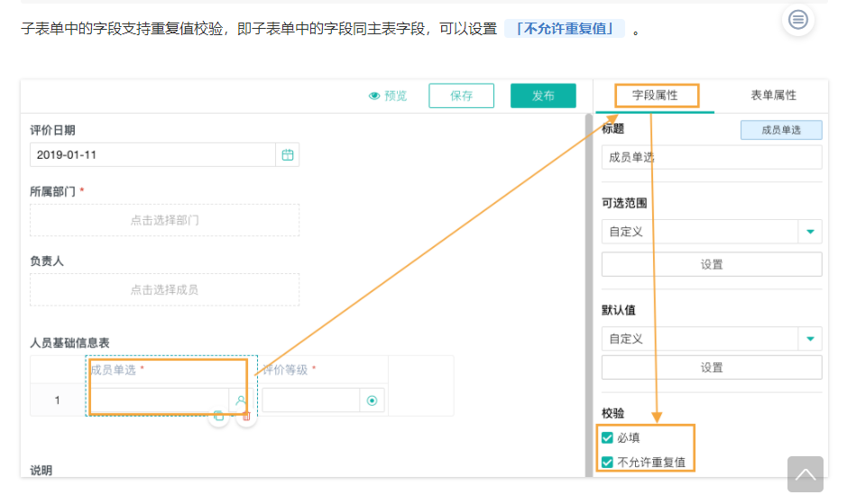Image resolution: width=847 pixels, height=504 pixels.
Task: Click the 标题 text input containing 成员单选
Action: [x=712, y=158]
